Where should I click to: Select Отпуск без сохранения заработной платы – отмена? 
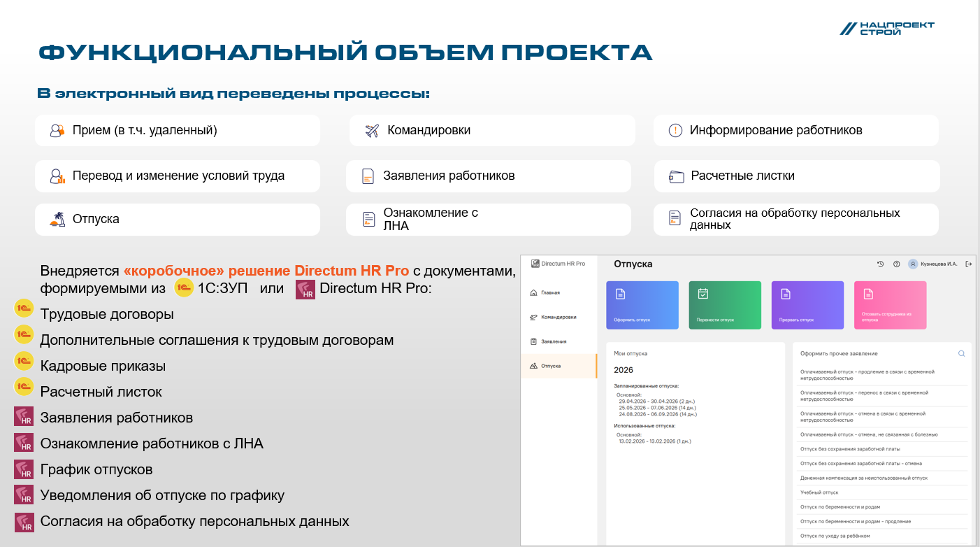(884, 463)
